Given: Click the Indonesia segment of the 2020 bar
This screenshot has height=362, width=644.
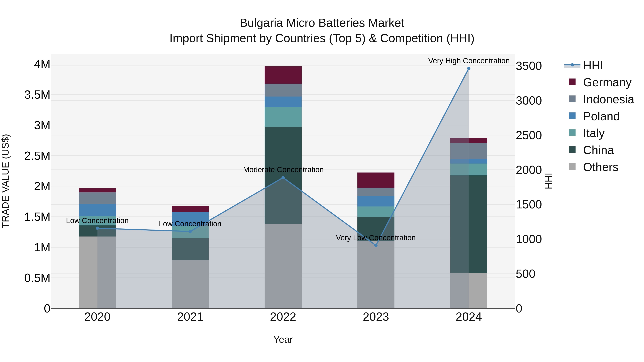Looking at the screenshot, I should 97,198.
